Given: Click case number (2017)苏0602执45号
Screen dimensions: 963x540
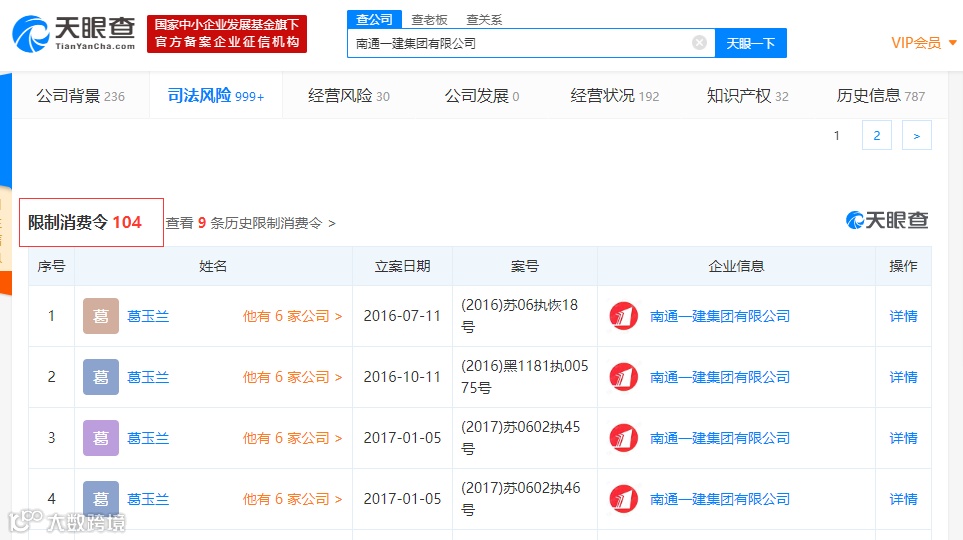Looking at the screenshot, I should 521,438.
